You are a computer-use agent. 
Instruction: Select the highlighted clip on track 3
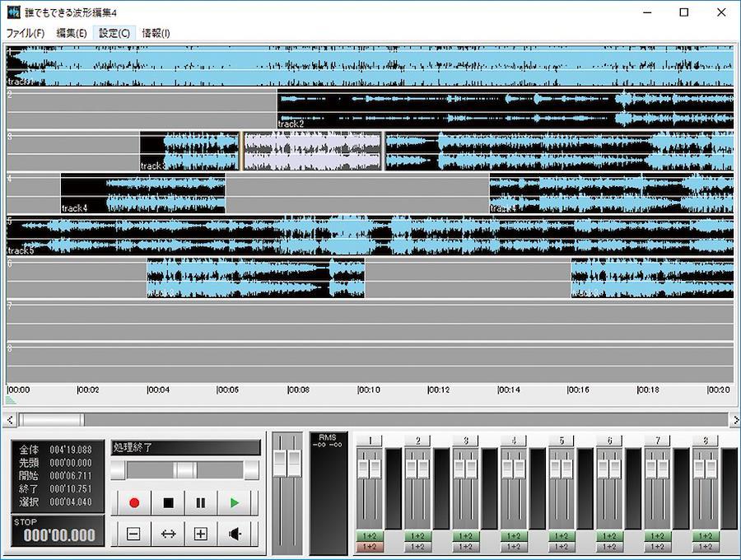[x=313, y=152]
